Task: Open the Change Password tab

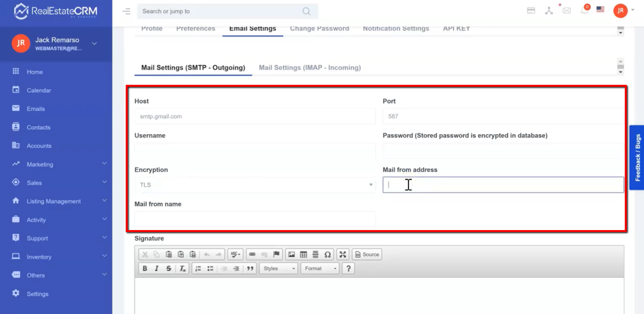Action: pyautogui.click(x=319, y=29)
